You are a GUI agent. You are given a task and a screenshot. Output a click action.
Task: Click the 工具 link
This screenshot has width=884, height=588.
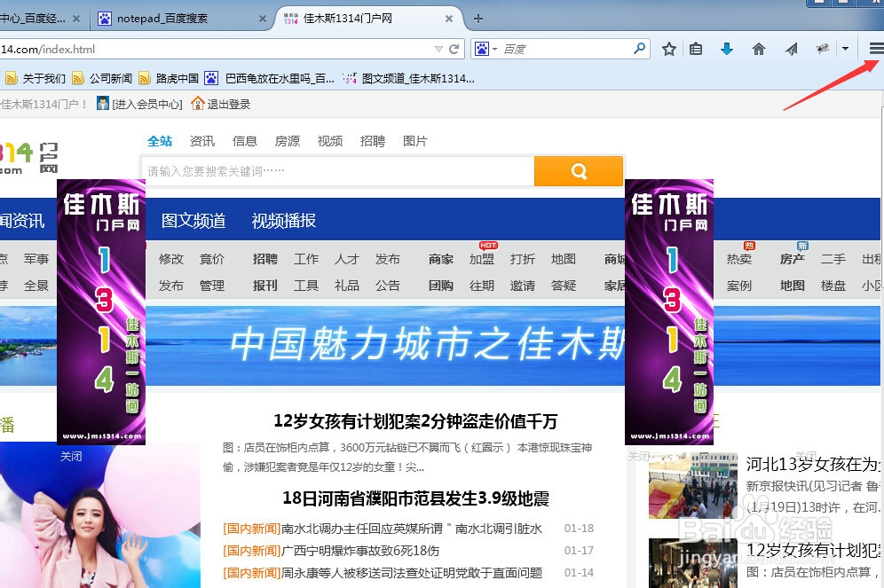pyautogui.click(x=306, y=286)
